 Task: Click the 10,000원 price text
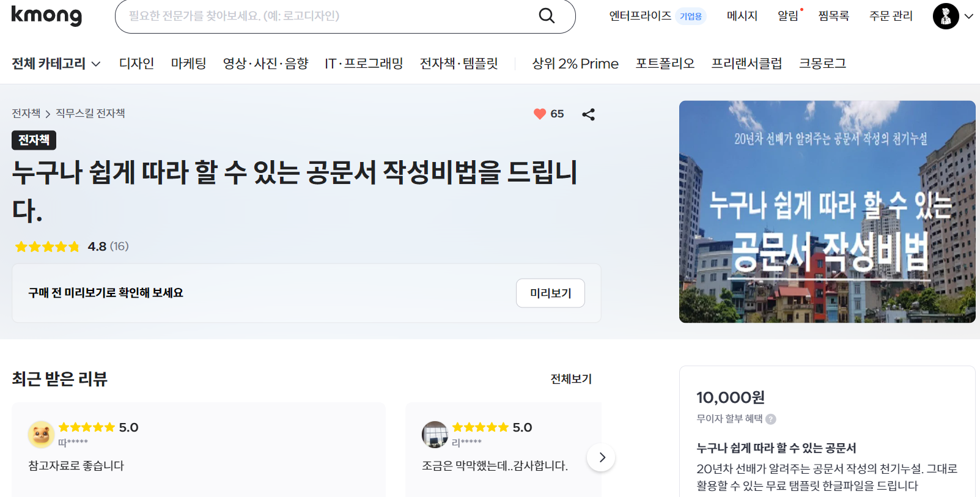(x=731, y=397)
